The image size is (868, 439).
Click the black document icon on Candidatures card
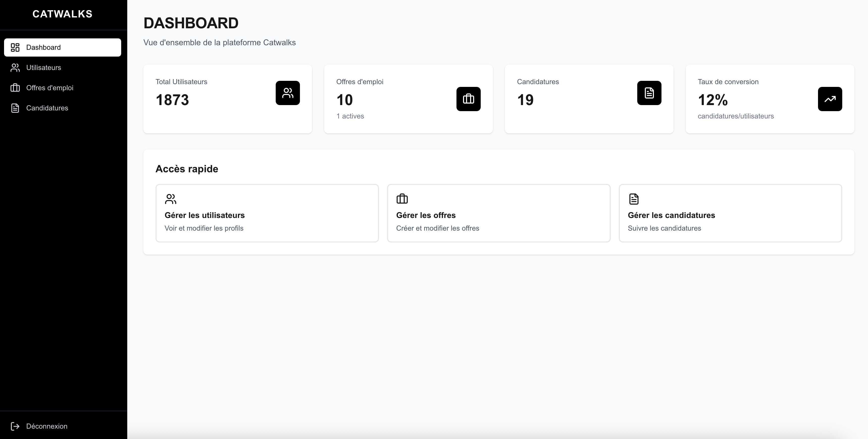(x=649, y=93)
